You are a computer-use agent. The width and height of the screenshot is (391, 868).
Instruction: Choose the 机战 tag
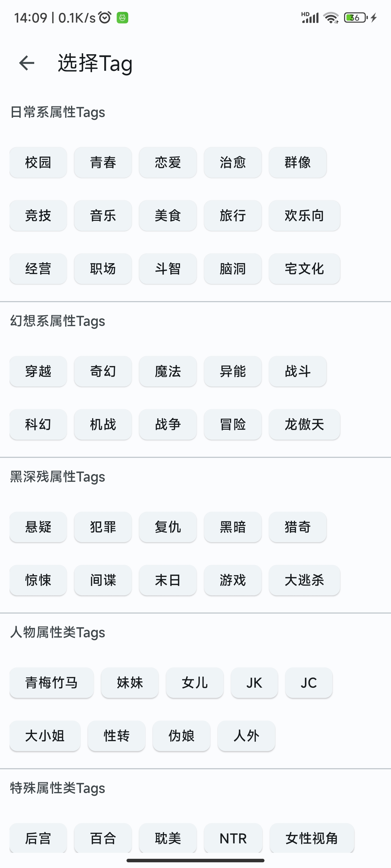point(103,425)
